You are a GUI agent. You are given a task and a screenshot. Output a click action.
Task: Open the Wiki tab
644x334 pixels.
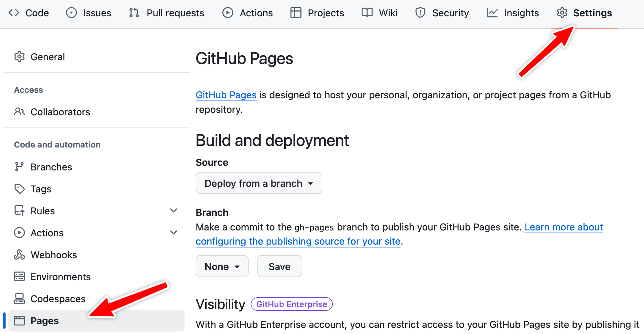coord(380,13)
